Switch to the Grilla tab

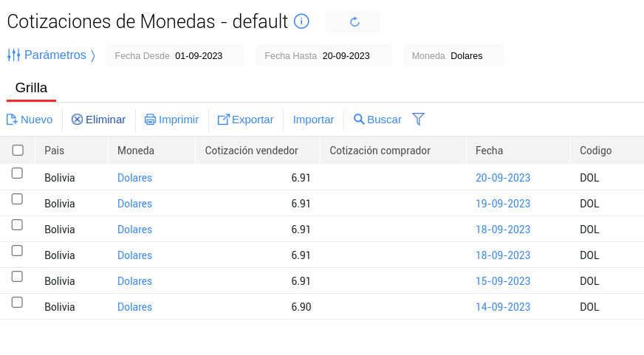(31, 88)
